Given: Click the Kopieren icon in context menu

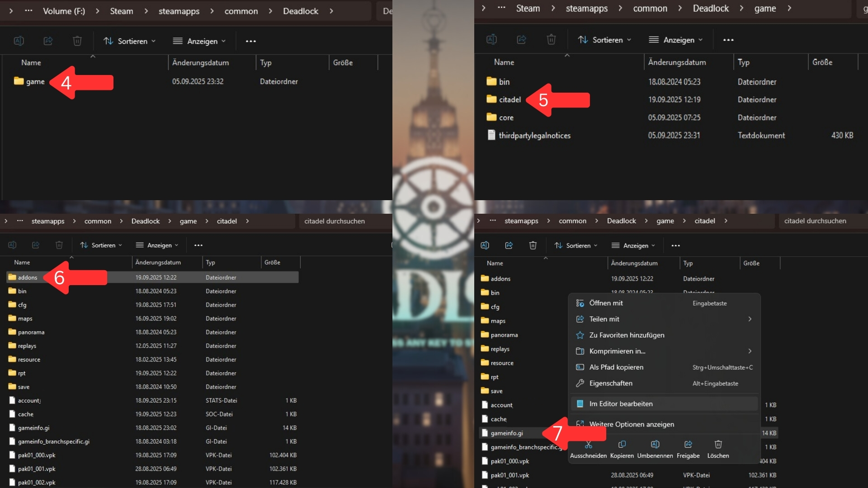Looking at the screenshot, I should coord(622,445).
